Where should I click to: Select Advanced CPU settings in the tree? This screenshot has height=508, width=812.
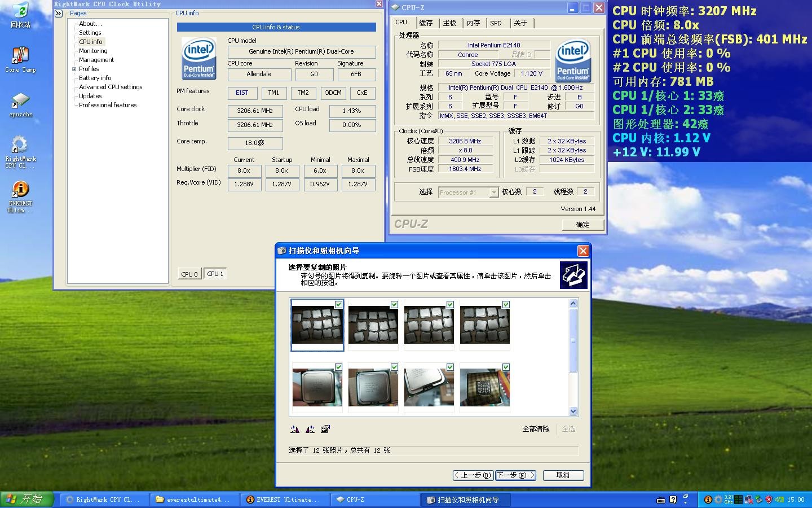coord(111,87)
